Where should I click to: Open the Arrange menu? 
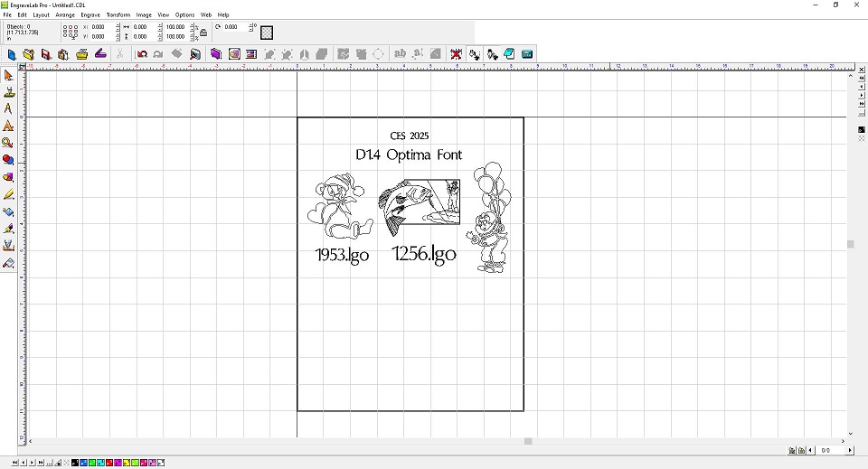point(65,15)
